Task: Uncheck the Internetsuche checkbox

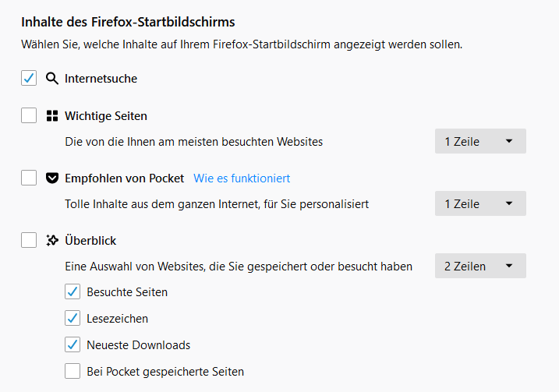Action: (29, 78)
